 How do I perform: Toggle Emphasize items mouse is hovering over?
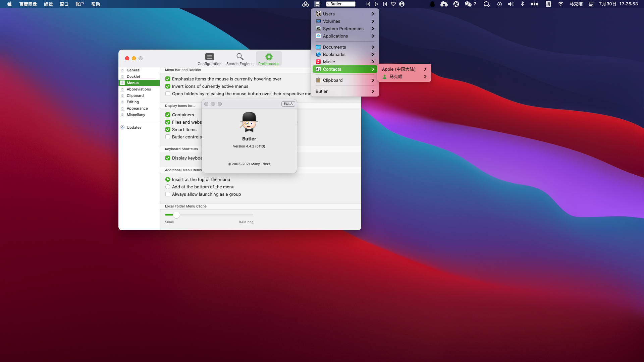(x=168, y=79)
